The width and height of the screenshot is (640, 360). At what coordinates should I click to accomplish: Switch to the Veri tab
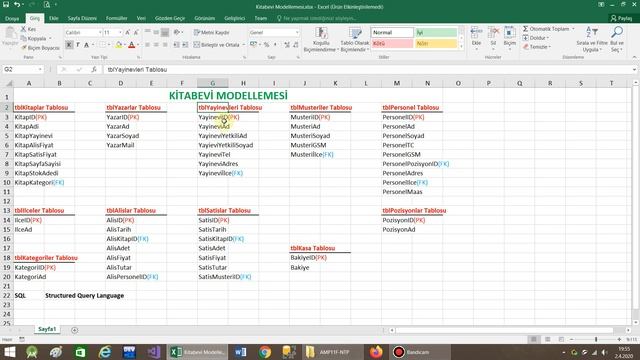click(141, 18)
